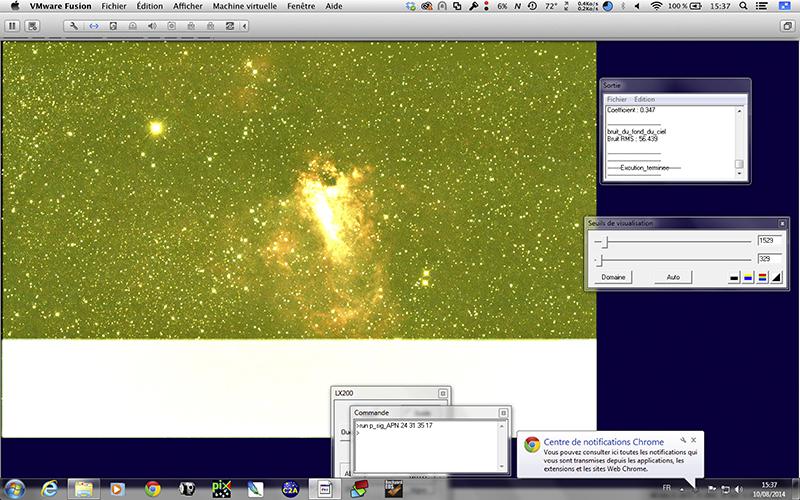Click the sound speaker icon in VMware toolbar
The image size is (800, 500).
152,26
